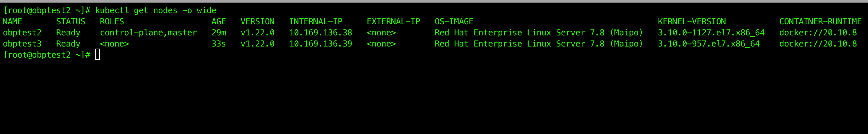This screenshot has width=868, height=134.
Task: Click the internal IP 10.169.136.38
Action: point(321,33)
